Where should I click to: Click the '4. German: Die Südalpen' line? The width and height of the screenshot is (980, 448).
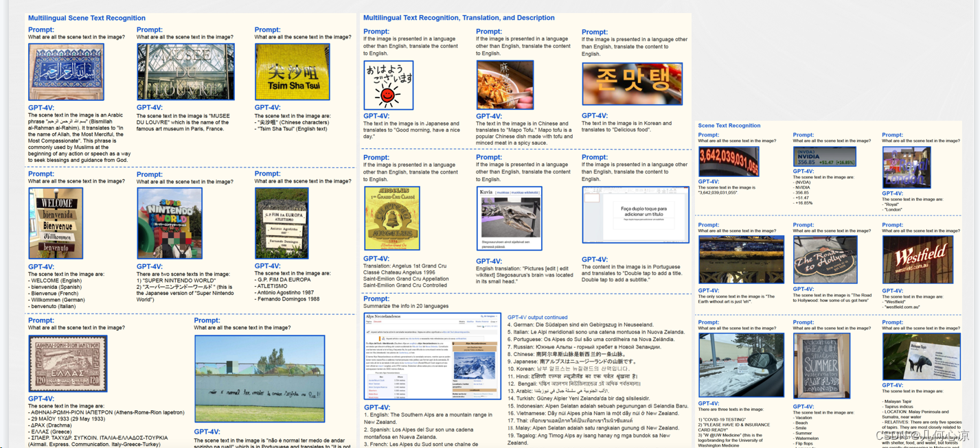(x=580, y=325)
